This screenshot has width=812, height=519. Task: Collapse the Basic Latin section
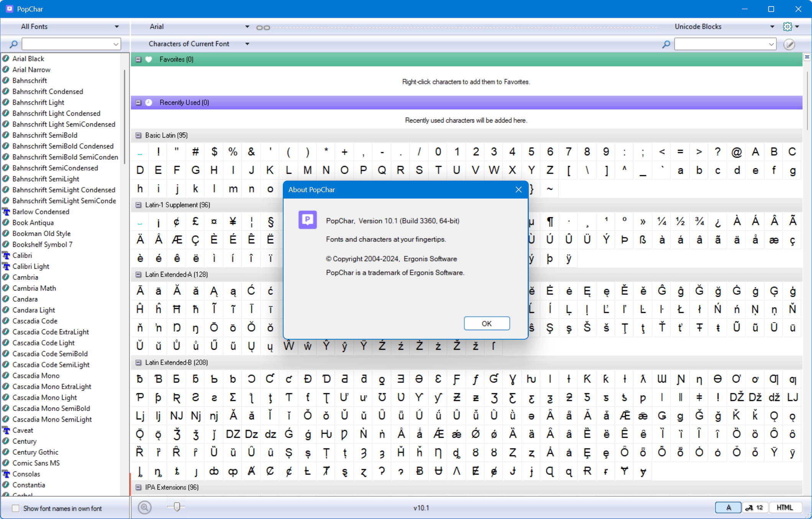pyautogui.click(x=138, y=135)
